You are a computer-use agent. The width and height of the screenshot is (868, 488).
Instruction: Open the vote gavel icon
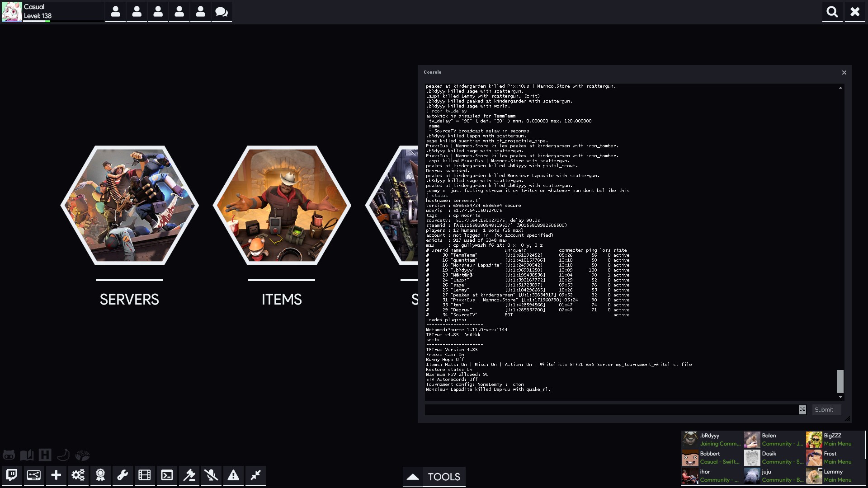(189, 475)
